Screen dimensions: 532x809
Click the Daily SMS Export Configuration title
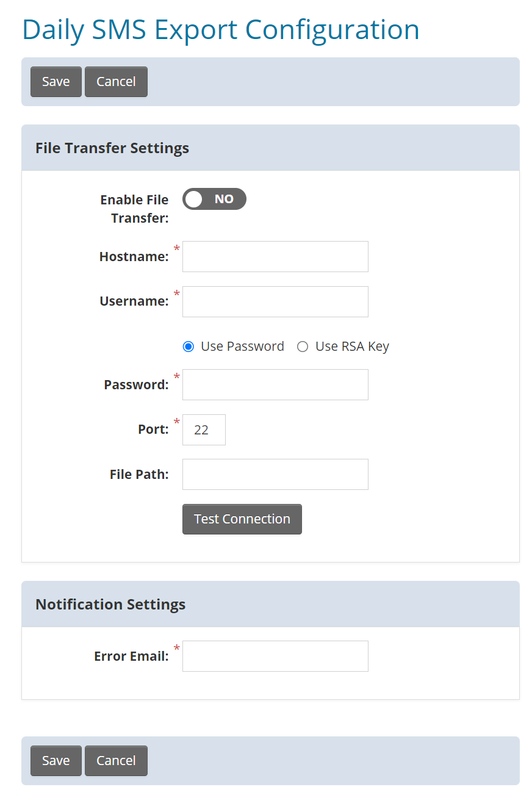(x=220, y=29)
